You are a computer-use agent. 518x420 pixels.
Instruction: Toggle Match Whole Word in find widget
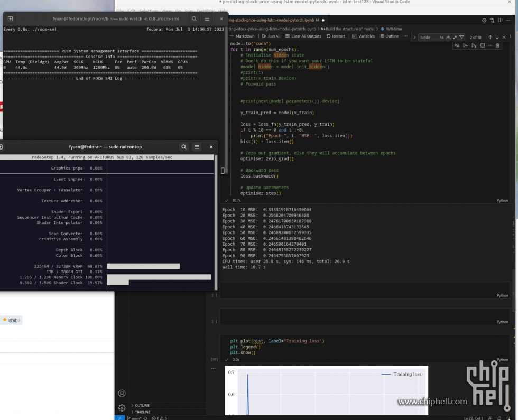[x=448, y=38]
